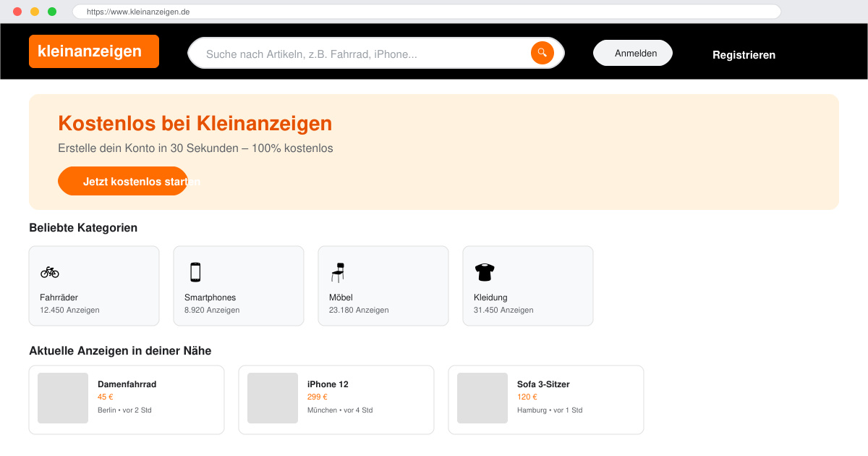Click 'Berlin • vor 2 Std' text
This screenshot has width=868, height=456.
point(124,410)
